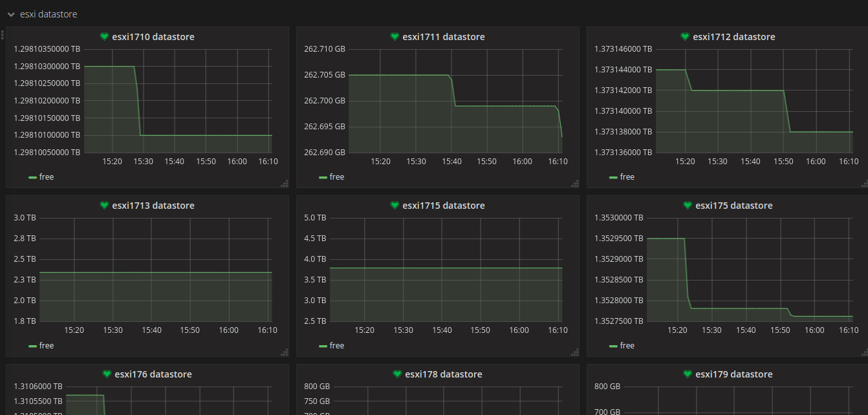Open the esxi175 datastore panel title menu
The image size is (868, 415).
coord(733,206)
